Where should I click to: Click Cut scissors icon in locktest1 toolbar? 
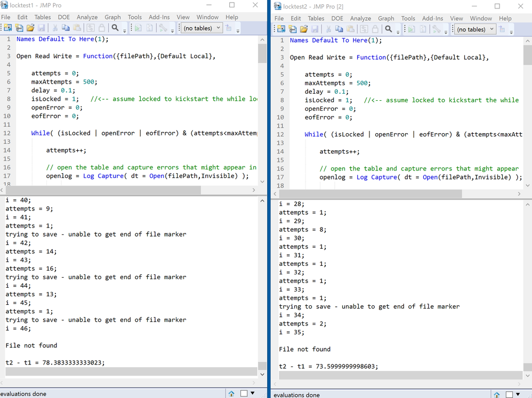click(54, 28)
